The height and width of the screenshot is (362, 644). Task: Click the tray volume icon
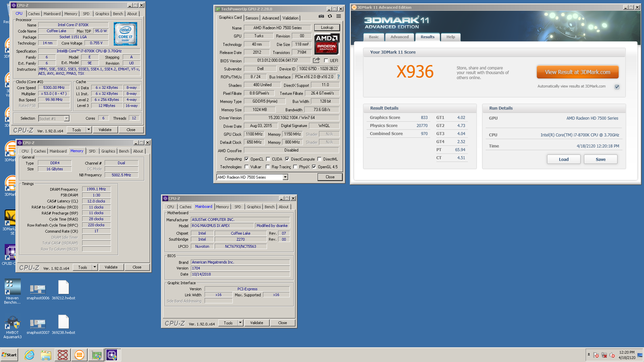(612, 355)
